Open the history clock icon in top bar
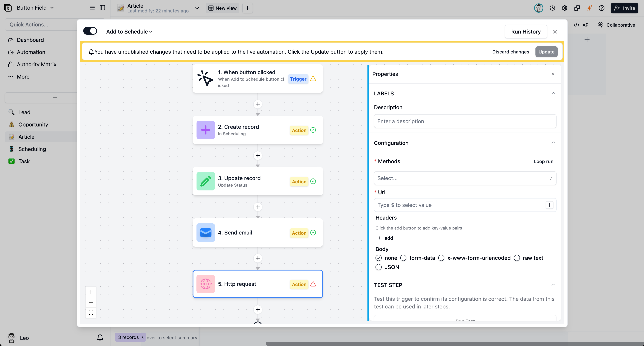Screen dimensions: 644x346 (x=552, y=8)
